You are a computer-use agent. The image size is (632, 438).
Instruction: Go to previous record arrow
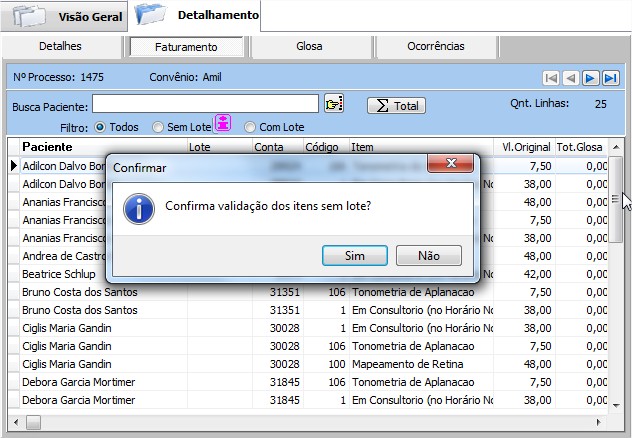pos(570,78)
